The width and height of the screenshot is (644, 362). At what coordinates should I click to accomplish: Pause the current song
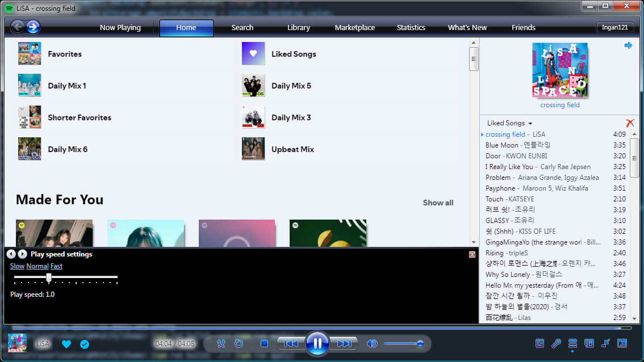click(x=317, y=343)
